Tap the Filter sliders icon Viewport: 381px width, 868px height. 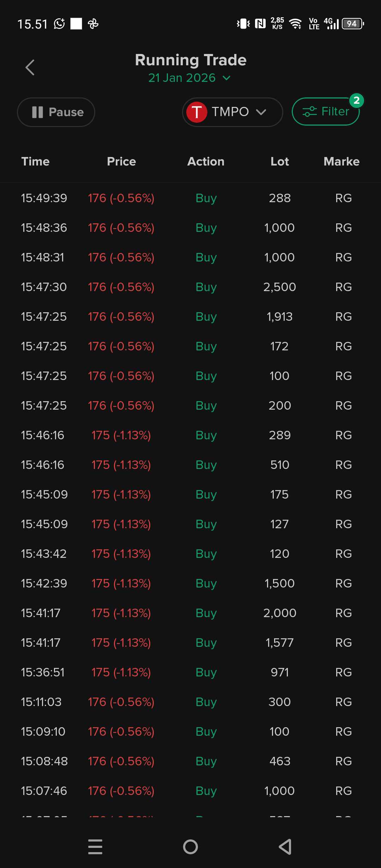click(x=309, y=111)
